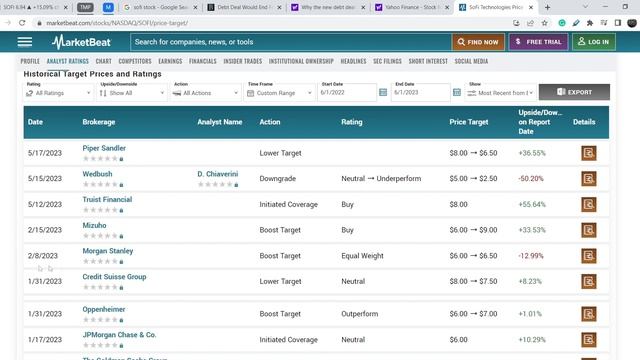This screenshot has height=360, width=640.
Task: Click the Find Now button
Action: click(x=478, y=42)
